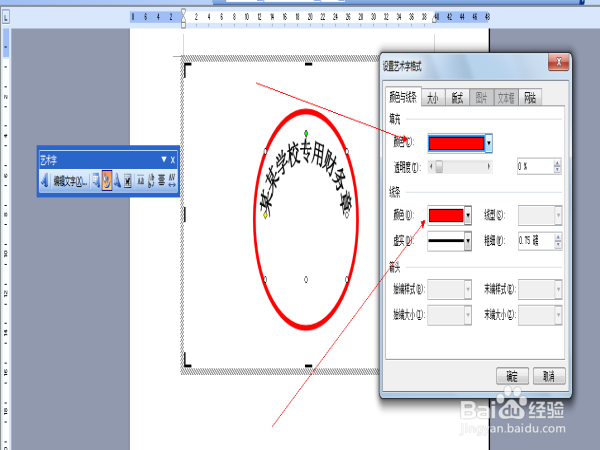Click transparency slider right arrow
600x450 pixels.
(x=489, y=166)
